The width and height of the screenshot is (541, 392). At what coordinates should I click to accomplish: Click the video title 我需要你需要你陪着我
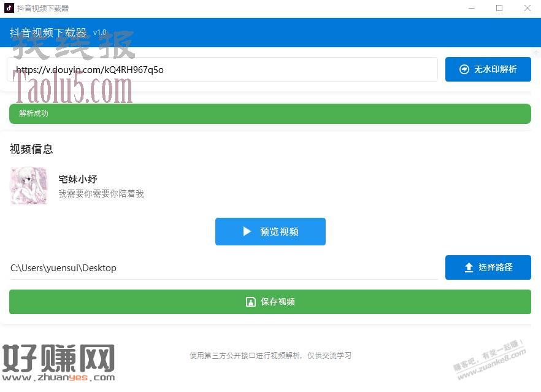click(101, 194)
